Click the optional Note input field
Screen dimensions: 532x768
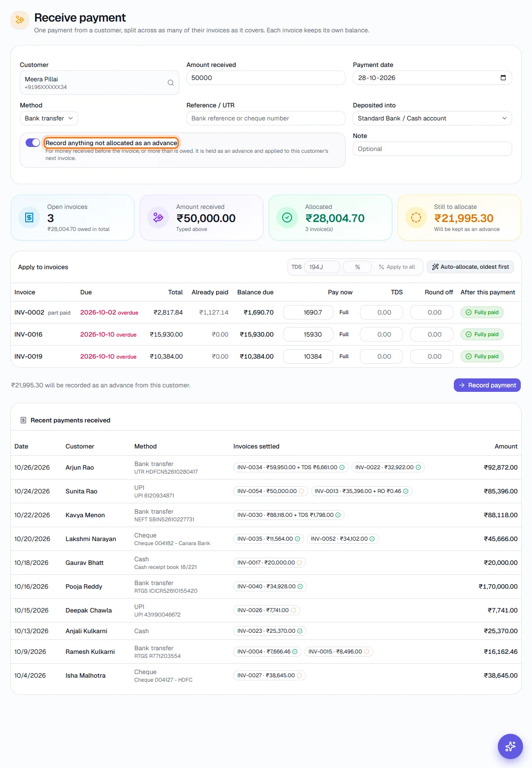pos(432,149)
